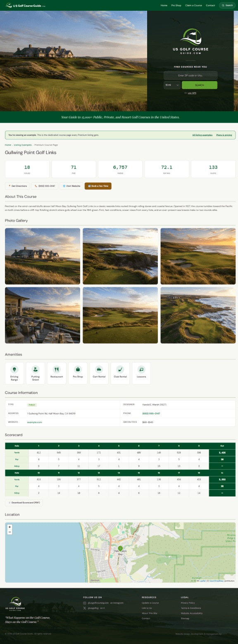The height and width of the screenshot is (644, 238).
Task: Click the OpenStreetMap attribution link
Action: [216, 581]
